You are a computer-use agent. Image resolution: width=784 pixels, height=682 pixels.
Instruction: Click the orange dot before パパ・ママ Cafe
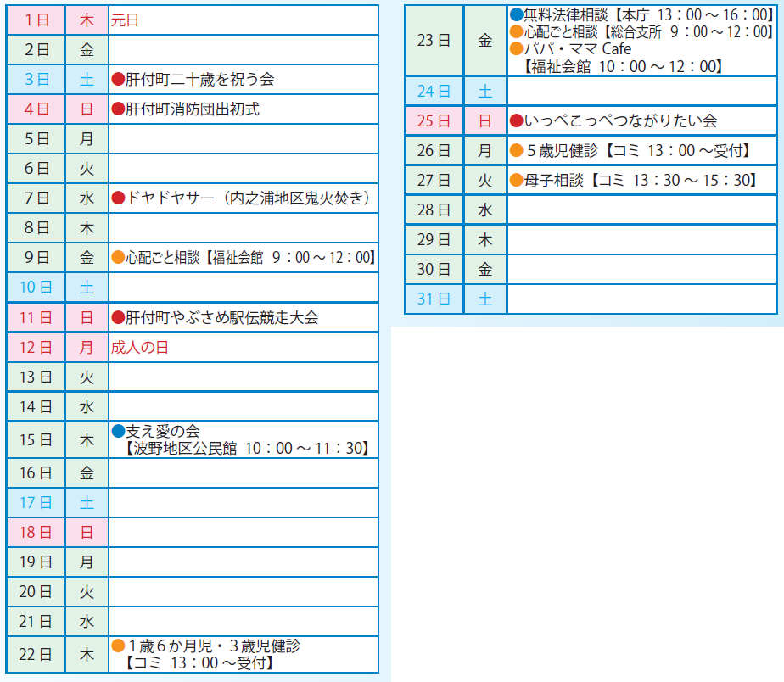(517, 48)
